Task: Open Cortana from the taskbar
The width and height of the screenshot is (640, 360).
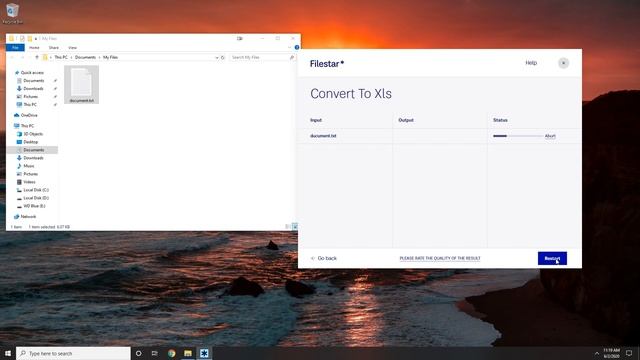Action: [x=138, y=353]
